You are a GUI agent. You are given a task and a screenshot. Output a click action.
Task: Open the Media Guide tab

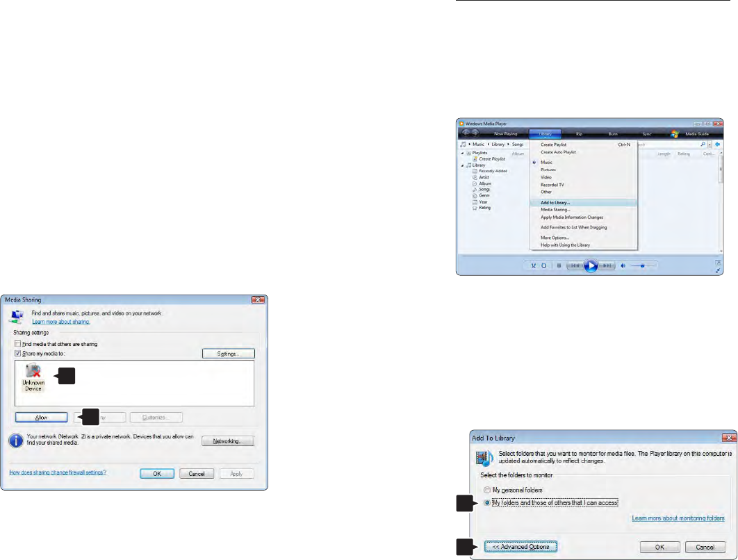pyautogui.click(x=697, y=134)
